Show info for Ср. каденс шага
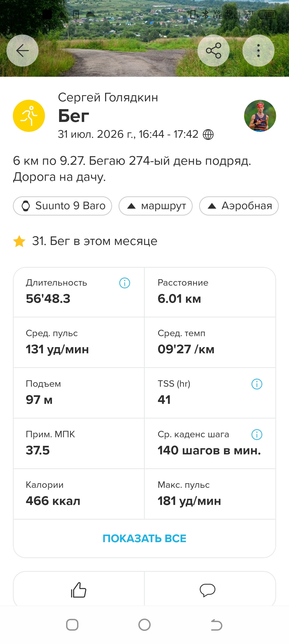Viewport: 289px width, 644px height. tap(257, 435)
